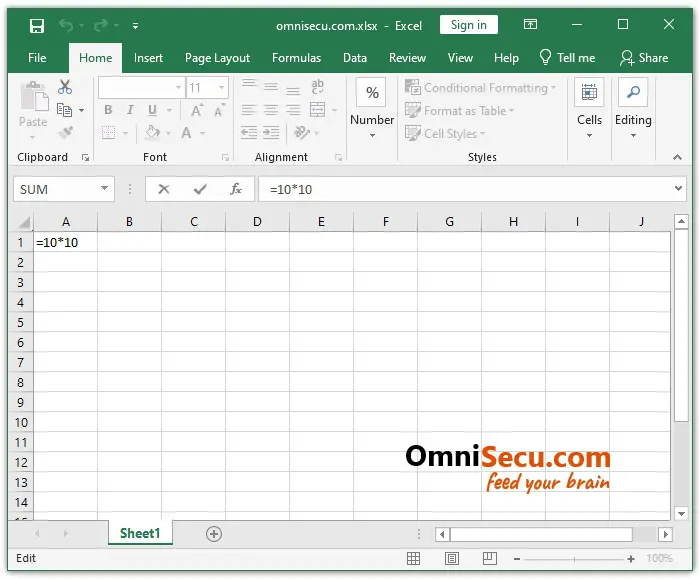Open the Customize Quick Access Toolbar dropdown
Screen dimensions: 699x579
136,25
